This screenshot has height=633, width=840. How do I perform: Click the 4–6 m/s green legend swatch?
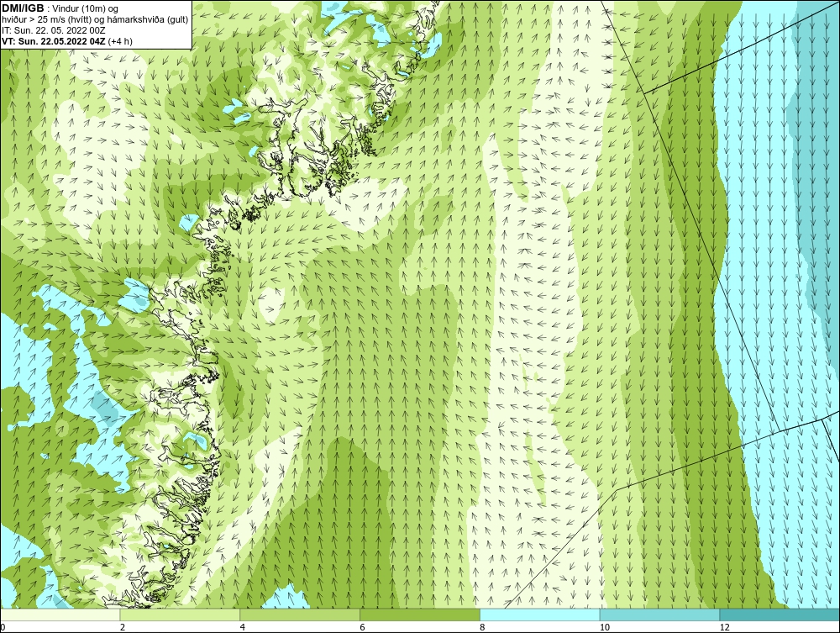tap(300, 615)
